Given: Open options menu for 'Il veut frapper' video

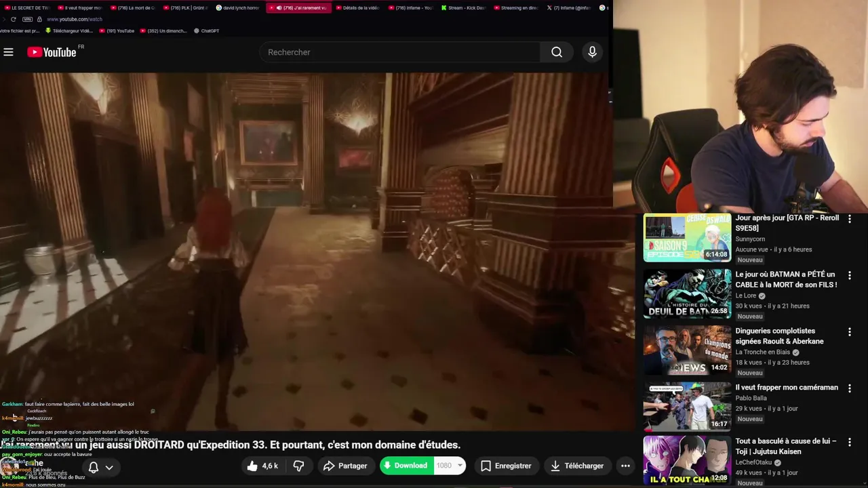Looking at the screenshot, I should tap(850, 388).
